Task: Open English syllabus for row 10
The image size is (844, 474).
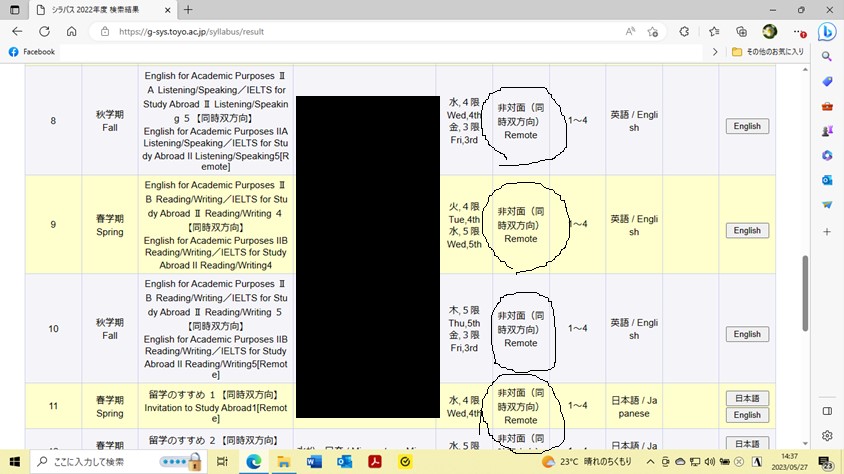Action: [747, 334]
